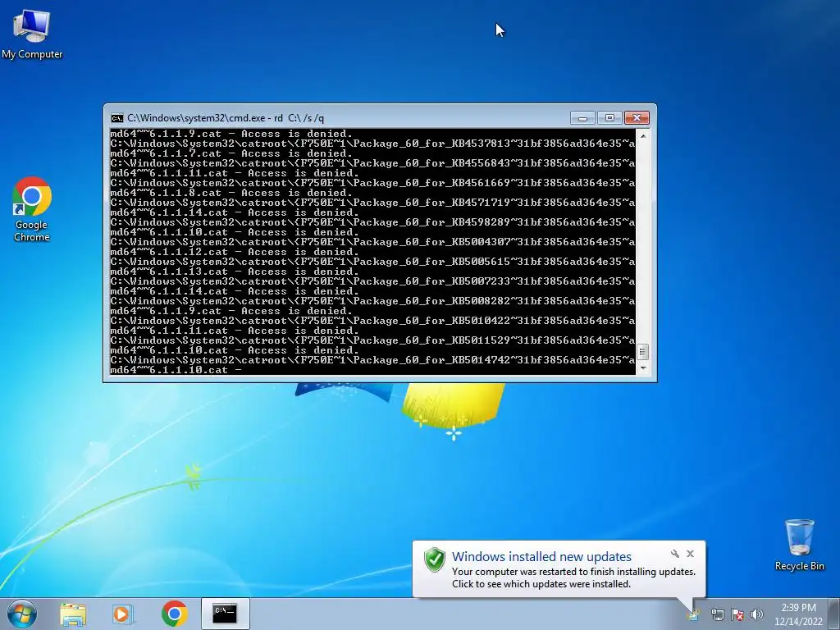
Task: Click the line containing KB5005615
Action: pyautogui.click(x=373, y=262)
